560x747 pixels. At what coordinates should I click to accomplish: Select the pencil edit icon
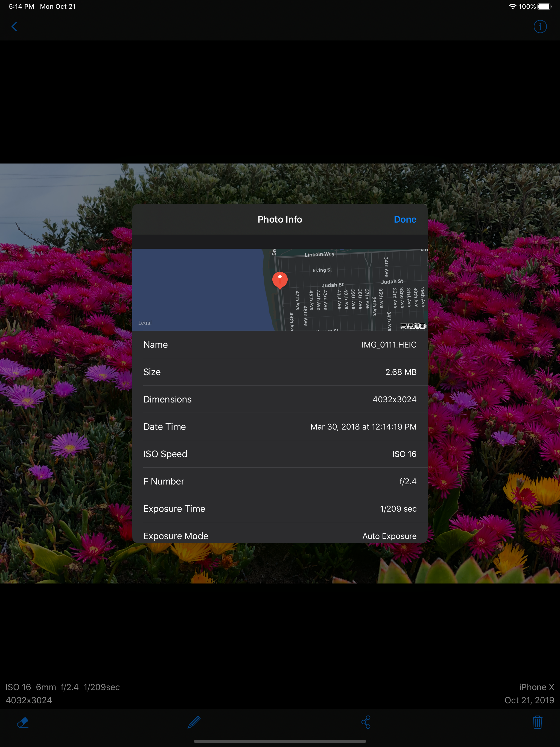(194, 722)
